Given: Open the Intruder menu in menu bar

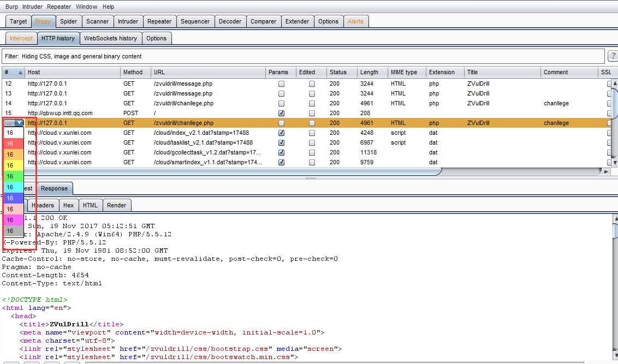Looking at the screenshot, I should (x=32, y=7).
